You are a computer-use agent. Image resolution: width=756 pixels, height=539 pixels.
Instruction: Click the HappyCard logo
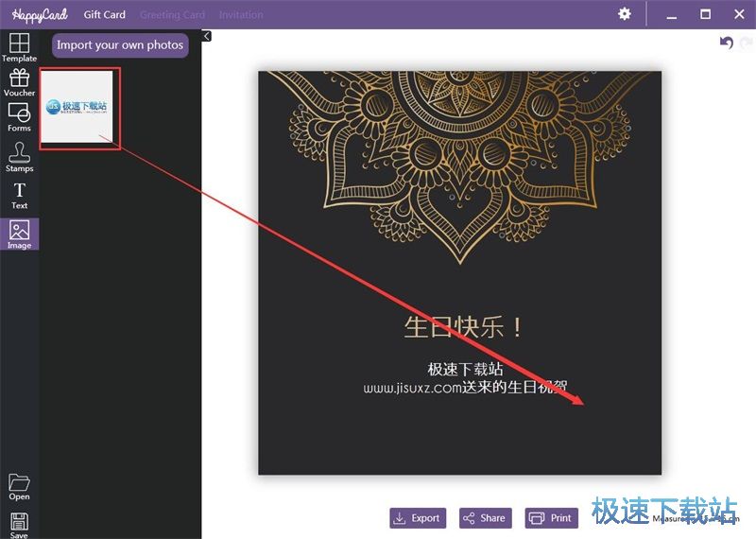pyautogui.click(x=40, y=14)
